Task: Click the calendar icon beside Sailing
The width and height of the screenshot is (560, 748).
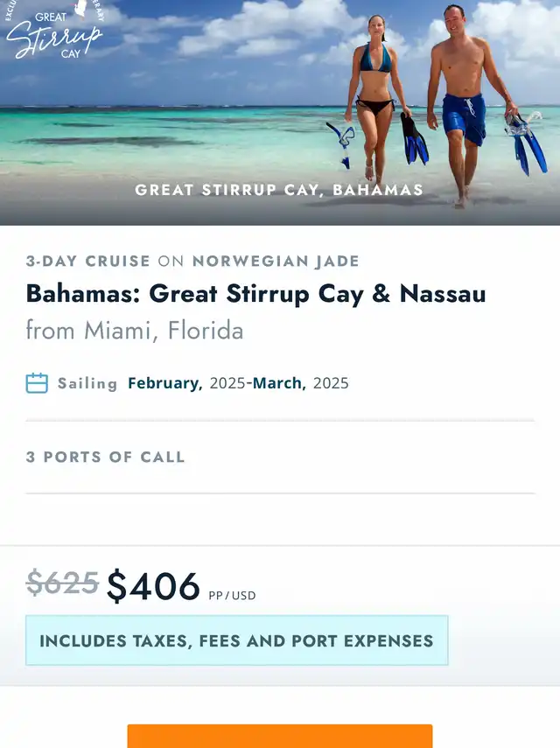Action: tap(37, 383)
